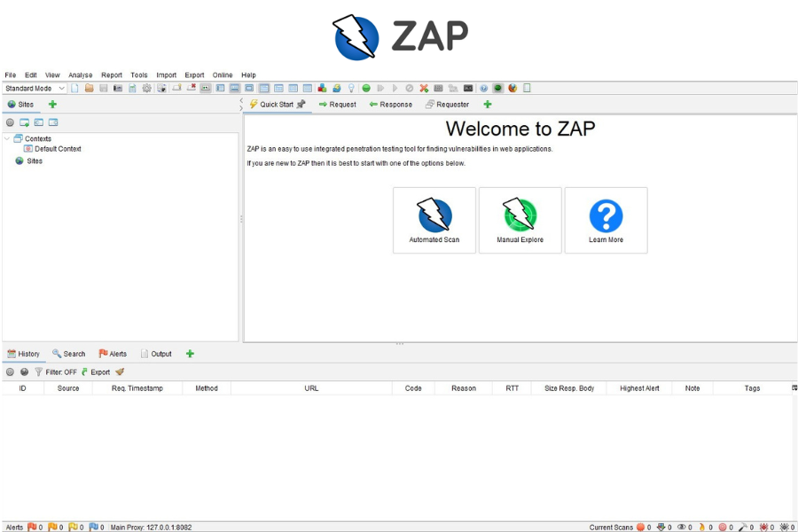
Task: Open the Standard Mode dropdown
Action: coord(35,88)
